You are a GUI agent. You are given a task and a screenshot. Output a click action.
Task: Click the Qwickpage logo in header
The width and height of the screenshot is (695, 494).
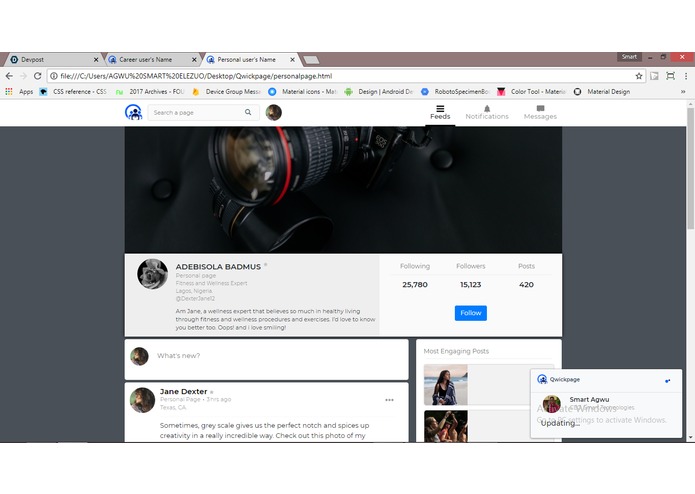(133, 112)
